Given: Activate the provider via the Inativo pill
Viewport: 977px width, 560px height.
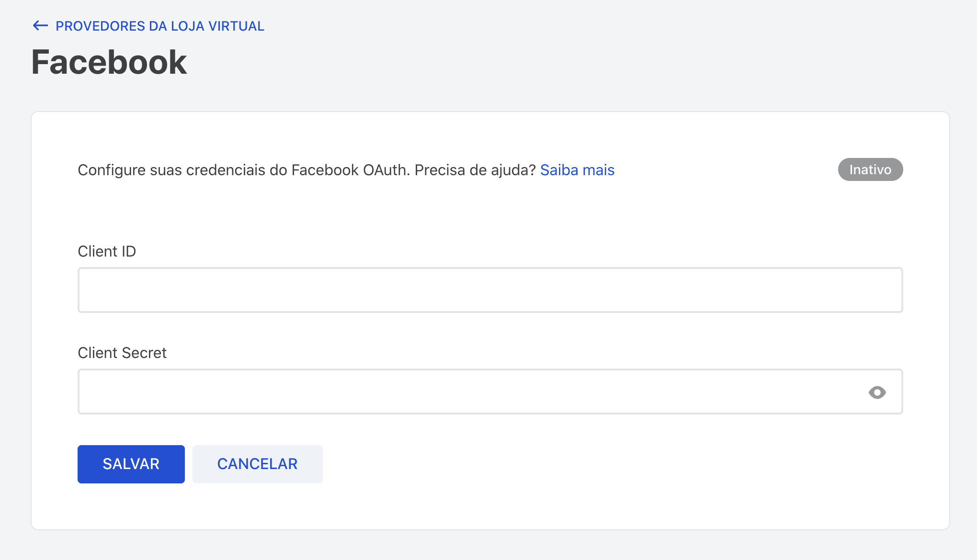Looking at the screenshot, I should click(870, 169).
